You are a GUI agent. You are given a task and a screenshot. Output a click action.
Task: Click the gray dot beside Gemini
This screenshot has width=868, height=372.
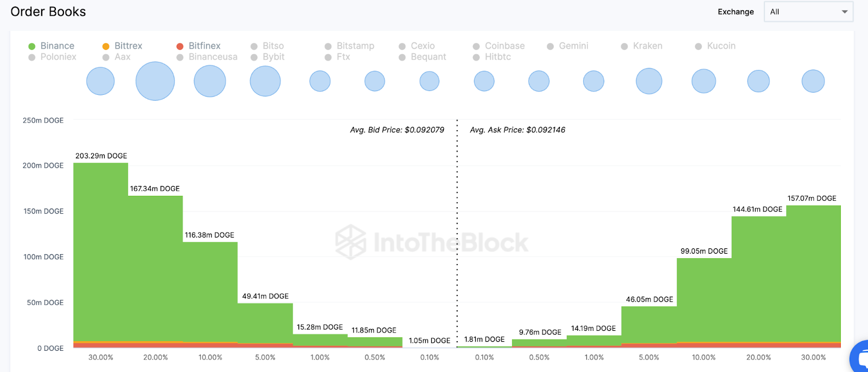[550, 47]
